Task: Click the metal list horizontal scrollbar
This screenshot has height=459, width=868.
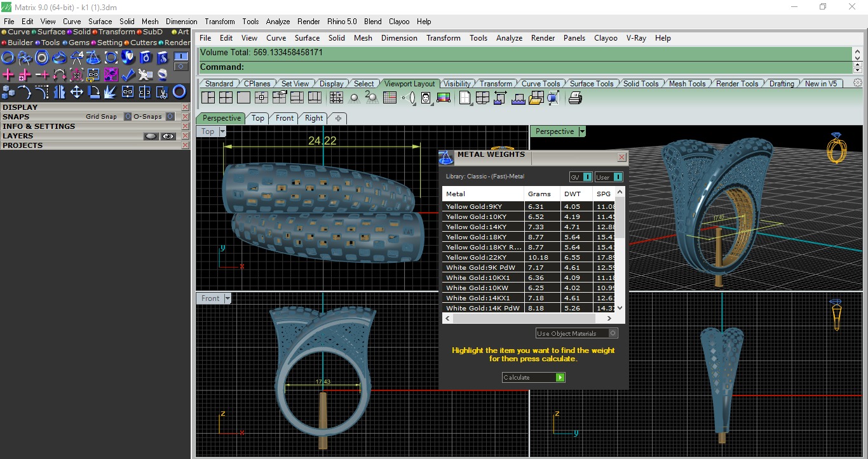Action: pos(523,318)
